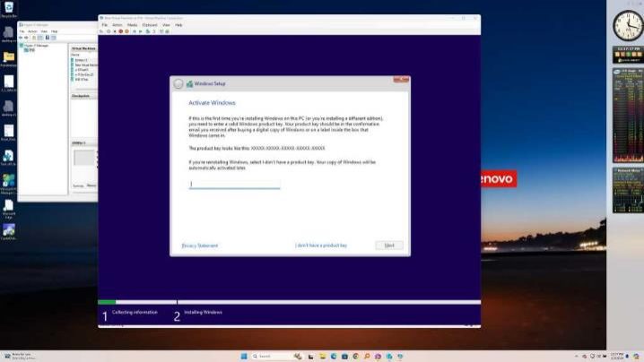
Task: Open Action menu in Virtual Machine Connection
Action: 117,25
